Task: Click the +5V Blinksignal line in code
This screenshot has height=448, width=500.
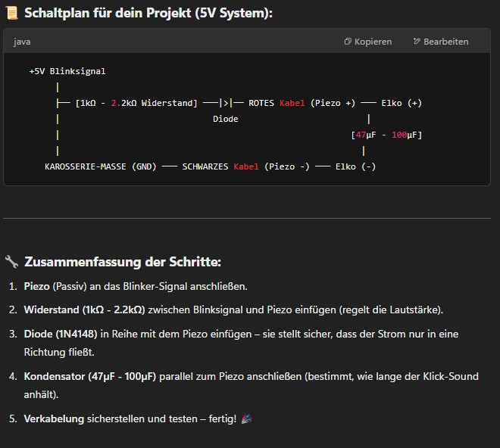Action: click(x=67, y=71)
